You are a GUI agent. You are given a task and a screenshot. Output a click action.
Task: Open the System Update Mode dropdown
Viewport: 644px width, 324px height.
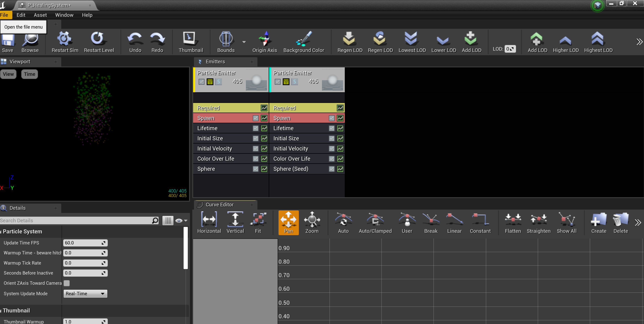(85, 294)
